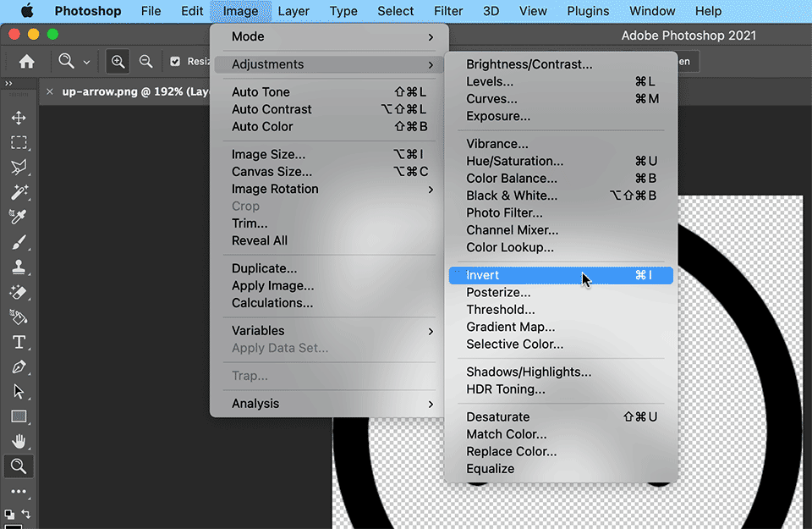Open the Edit Toolbar three-dots menu
Image resolution: width=812 pixels, height=529 pixels.
tap(19, 491)
